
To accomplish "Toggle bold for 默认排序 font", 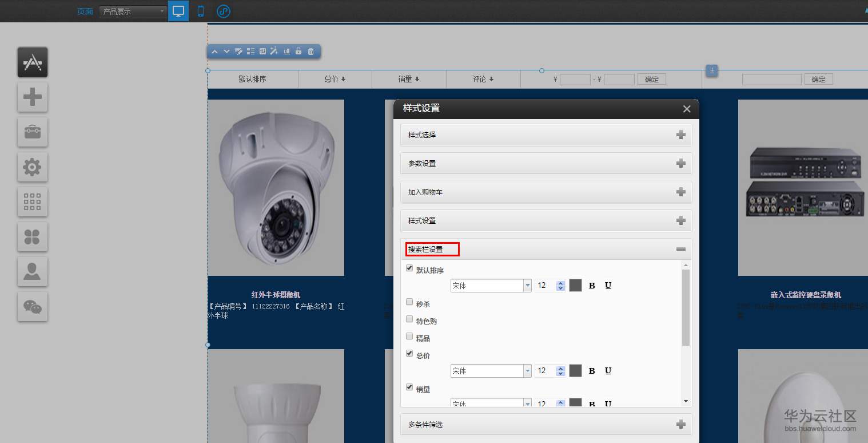I will pos(592,286).
